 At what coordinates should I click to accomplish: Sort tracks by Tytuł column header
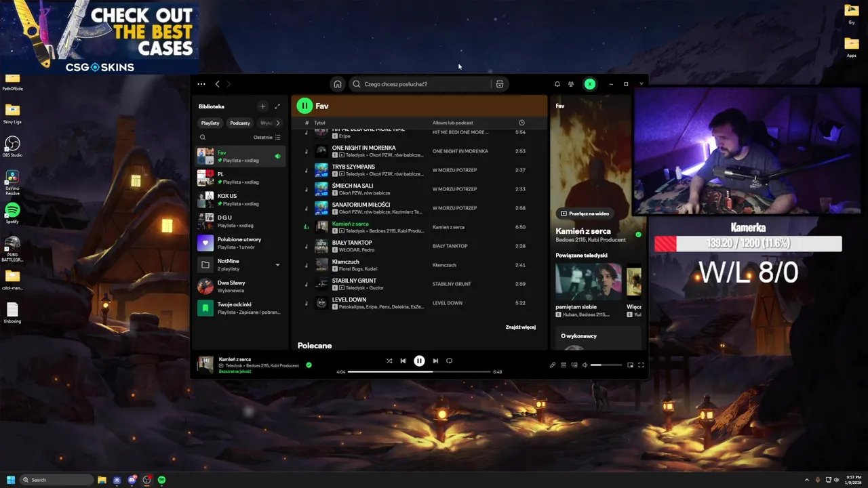click(319, 123)
